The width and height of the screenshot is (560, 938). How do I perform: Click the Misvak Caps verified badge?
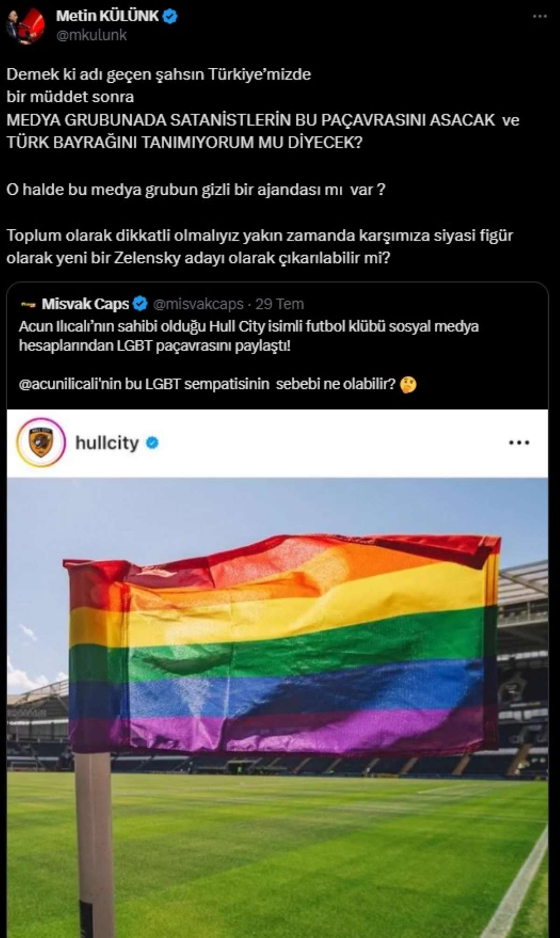coord(140,304)
